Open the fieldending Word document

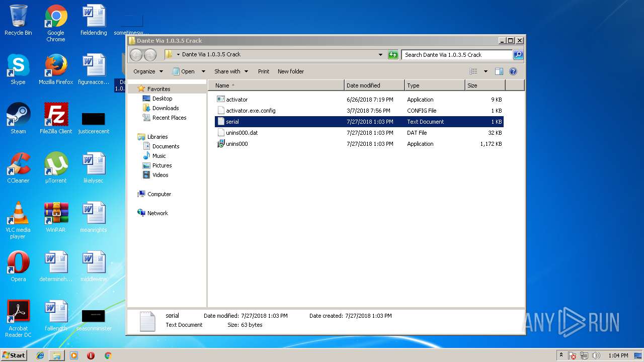tap(94, 20)
